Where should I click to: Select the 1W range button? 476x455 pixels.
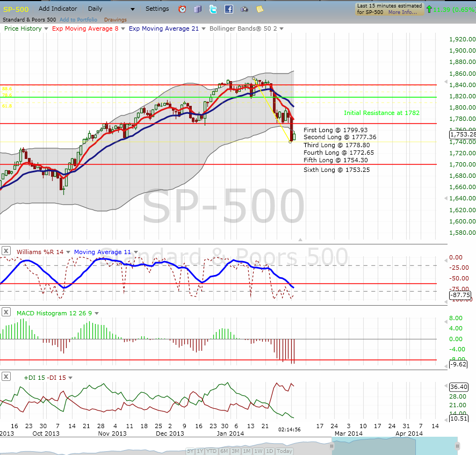point(258,451)
